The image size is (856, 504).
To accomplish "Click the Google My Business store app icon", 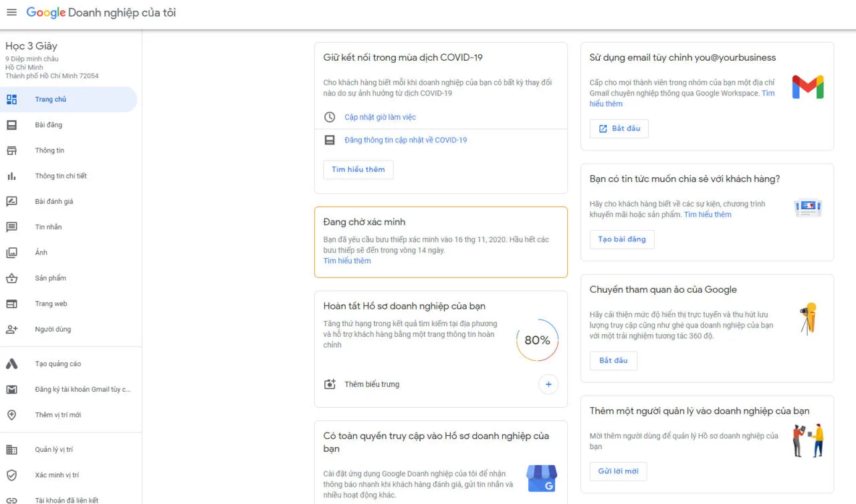I will [x=542, y=478].
